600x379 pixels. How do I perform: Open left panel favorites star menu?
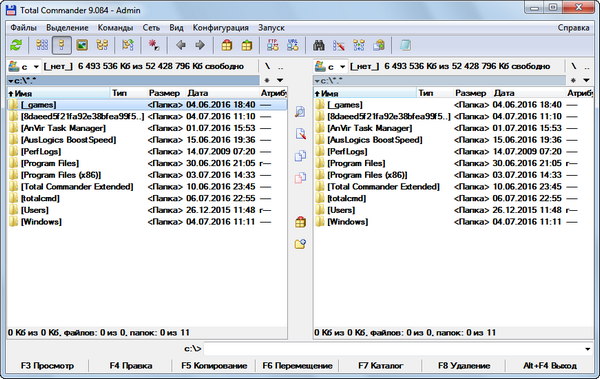(x=267, y=80)
